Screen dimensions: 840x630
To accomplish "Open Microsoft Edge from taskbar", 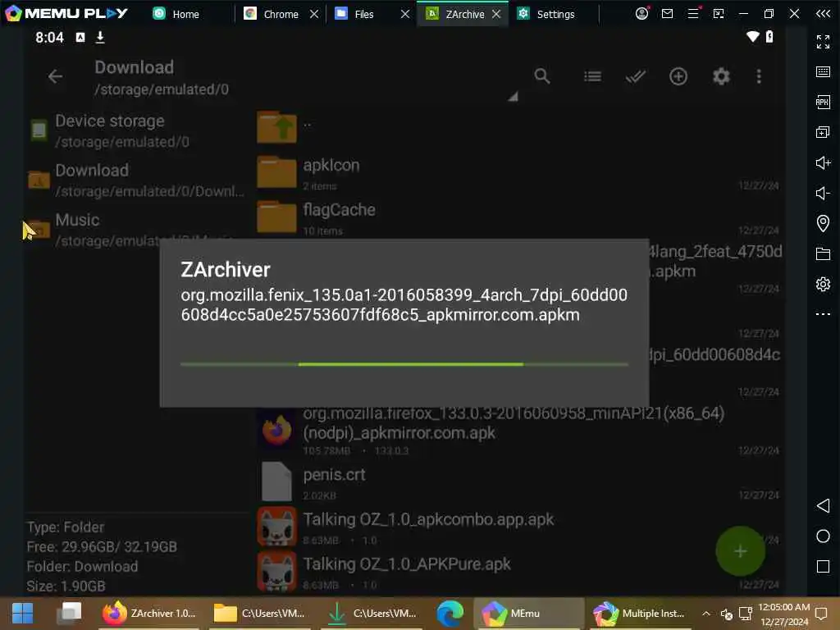I will pos(450,613).
